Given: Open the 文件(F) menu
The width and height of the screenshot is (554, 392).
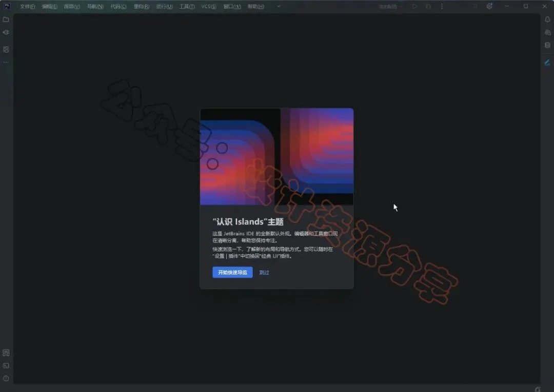Looking at the screenshot, I should (x=28, y=7).
